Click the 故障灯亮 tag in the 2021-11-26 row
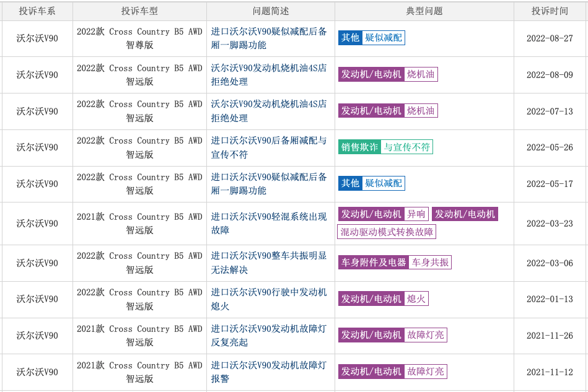The image size is (588, 392). pyautogui.click(x=426, y=334)
